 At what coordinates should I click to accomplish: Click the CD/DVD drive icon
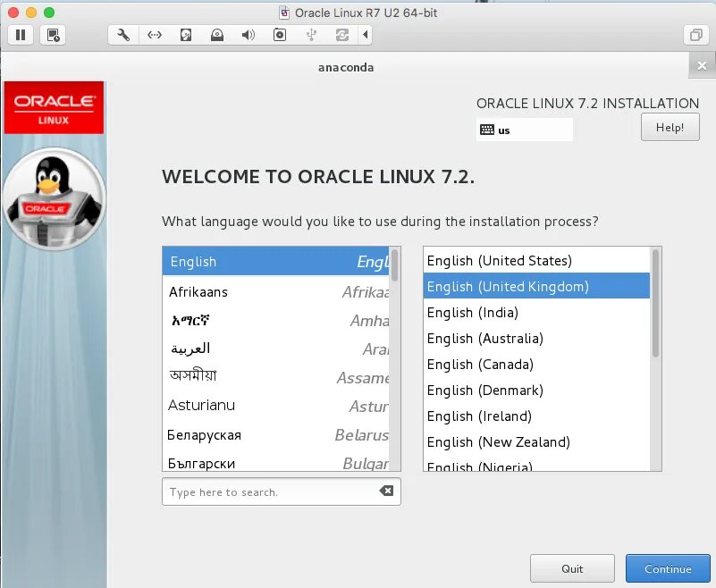pyautogui.click(x=217, y=35)
